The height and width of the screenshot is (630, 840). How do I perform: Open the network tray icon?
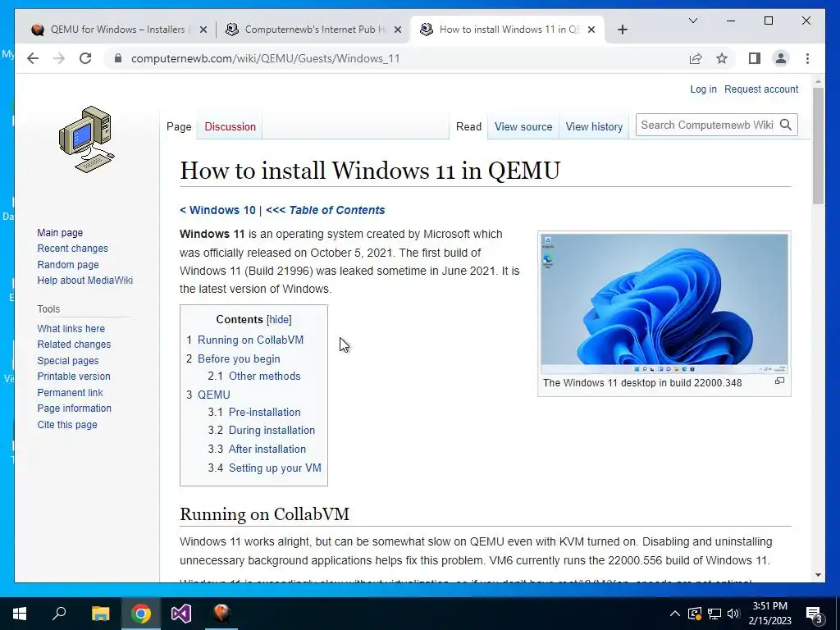714,614
